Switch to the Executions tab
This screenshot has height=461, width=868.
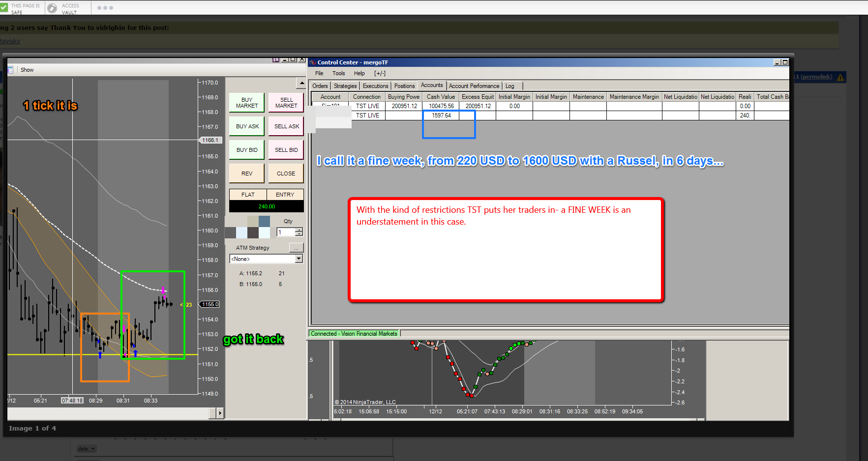click(x=376, y=86)
